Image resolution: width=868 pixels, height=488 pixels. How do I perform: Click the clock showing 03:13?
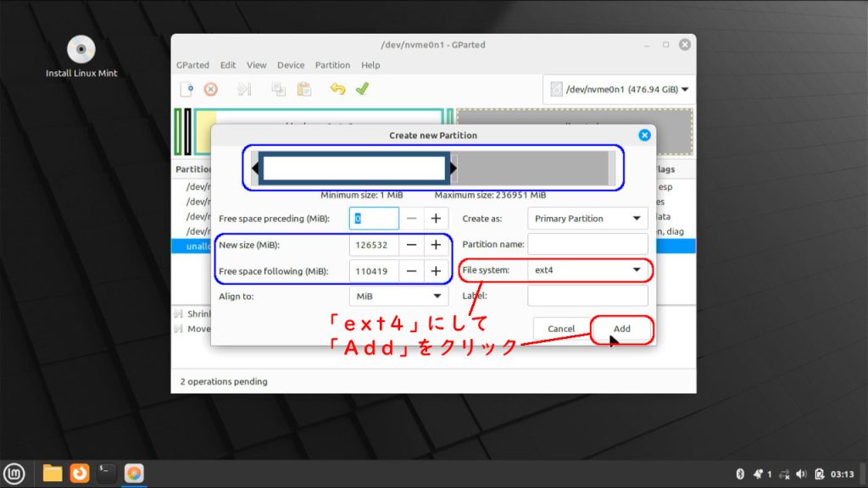(x=842, y=474)
